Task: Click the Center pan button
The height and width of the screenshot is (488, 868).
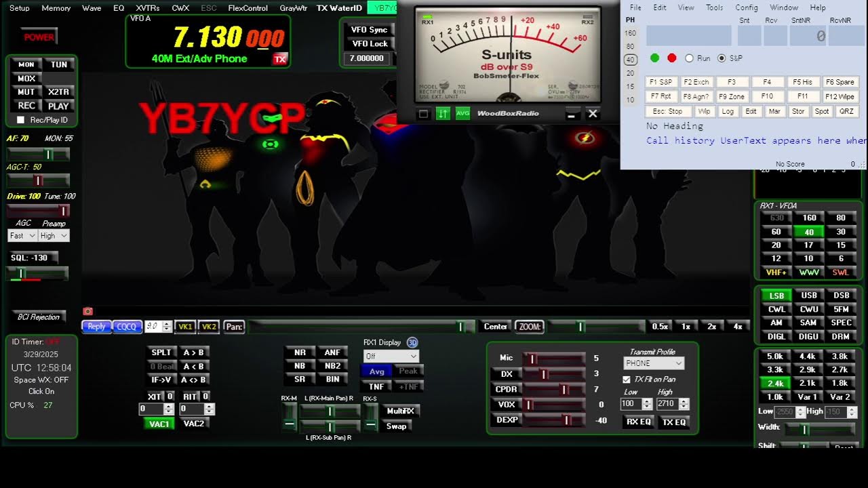Action: [x=495, y=327]
